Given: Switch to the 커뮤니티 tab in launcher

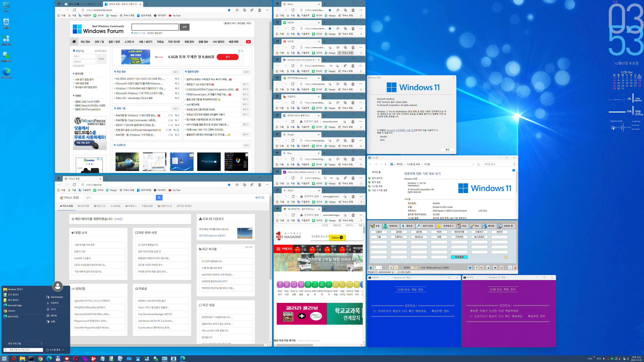Looking at the screenshot, I should pyautogui.click(x=391, y=226).
